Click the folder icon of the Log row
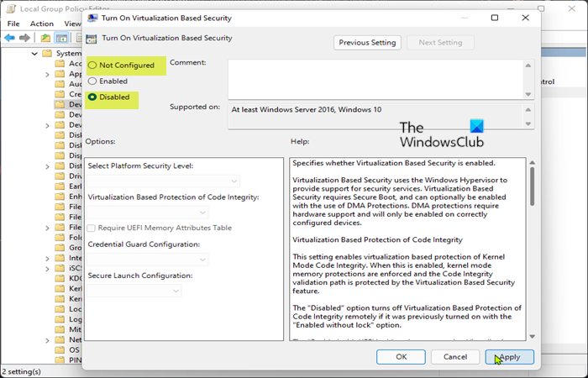Viewport: 588px width, 378px height. point(60,319)
